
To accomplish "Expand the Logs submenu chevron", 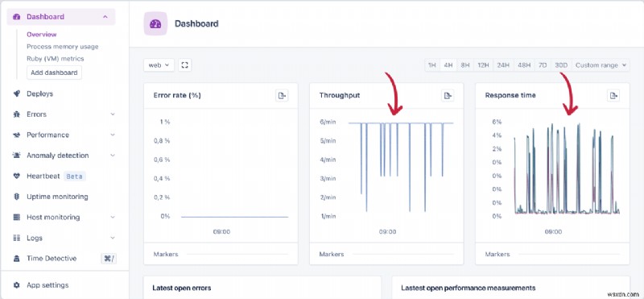I will (x=113, y=238).
